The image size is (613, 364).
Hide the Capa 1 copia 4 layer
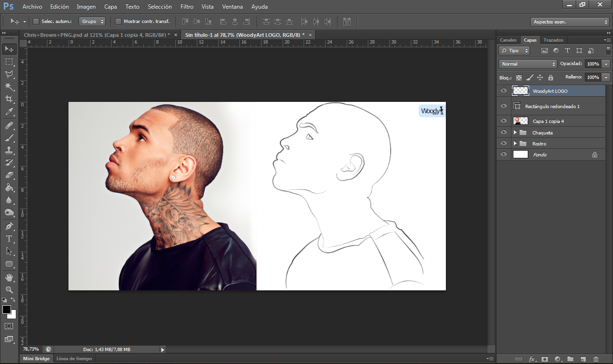tap(503, 121)
